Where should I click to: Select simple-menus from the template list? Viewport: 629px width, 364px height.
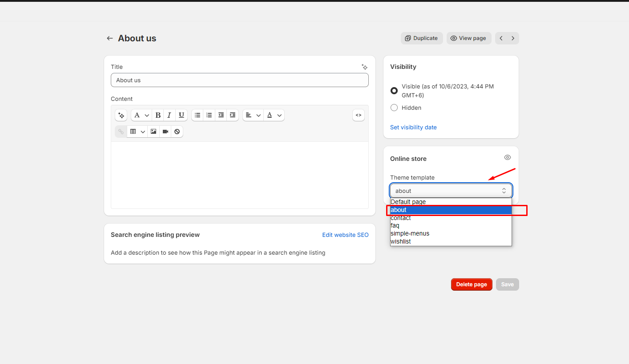coord(410,233)
